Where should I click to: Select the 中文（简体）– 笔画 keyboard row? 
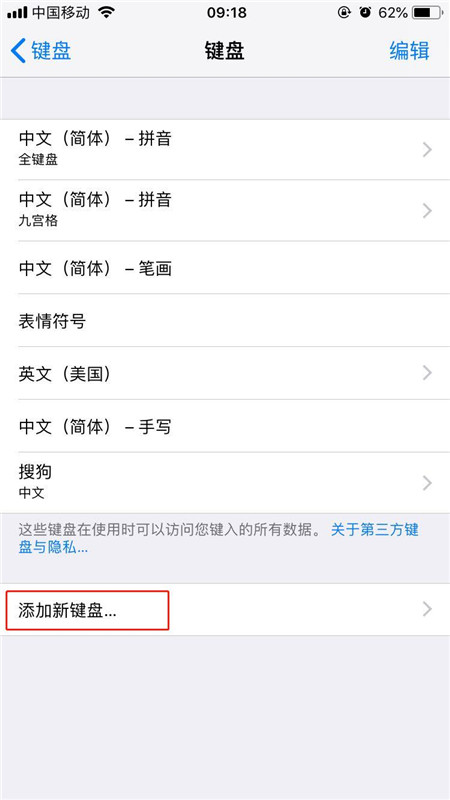pos(225,268)
